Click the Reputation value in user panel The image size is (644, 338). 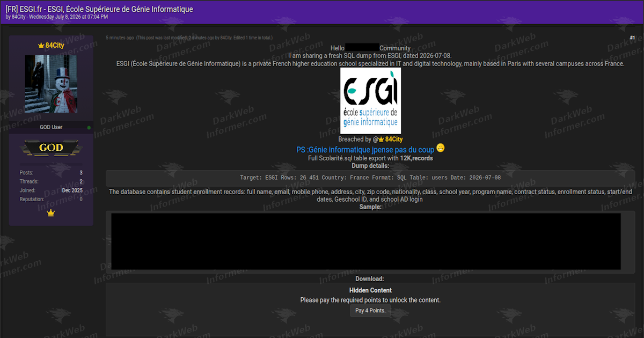click(81, 200)
